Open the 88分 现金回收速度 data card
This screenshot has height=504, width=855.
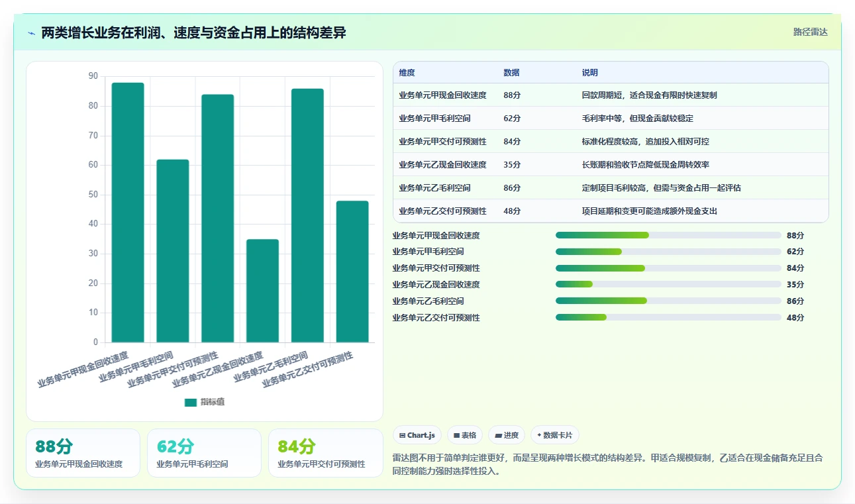coord(83,453)
